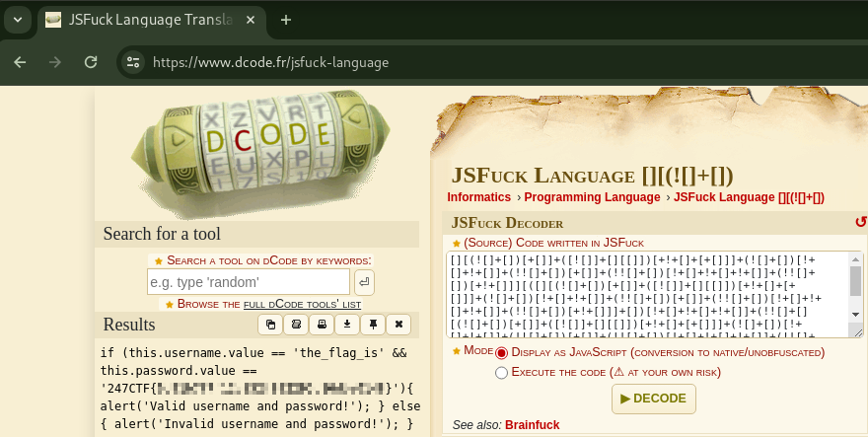Submit the tool search with enter icon
Screen dimensions: 868x437
click(x=364, y=282)
